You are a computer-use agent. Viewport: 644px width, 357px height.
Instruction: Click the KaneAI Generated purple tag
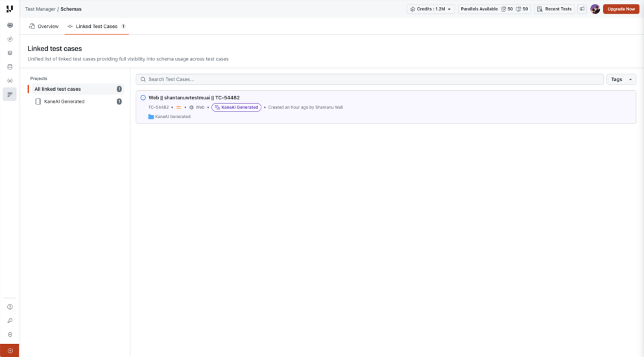pos(237,107)
